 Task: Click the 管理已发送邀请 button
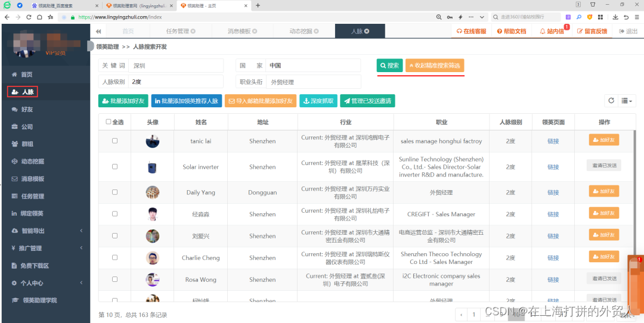click(x=367, y=101)
